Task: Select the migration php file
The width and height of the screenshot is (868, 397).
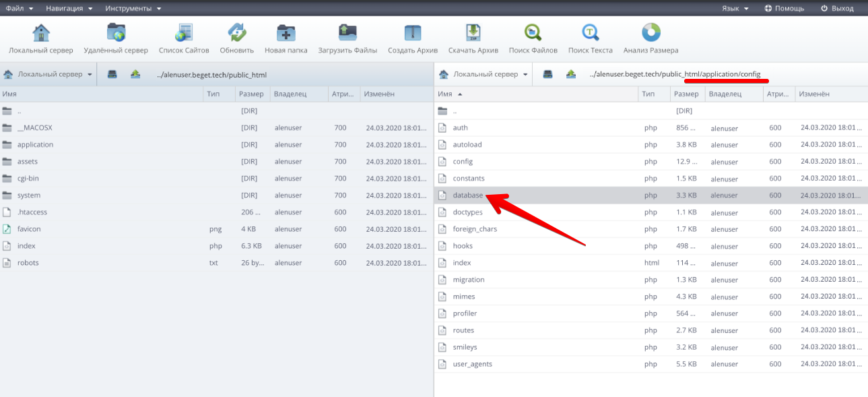Action: pos(651,279)
